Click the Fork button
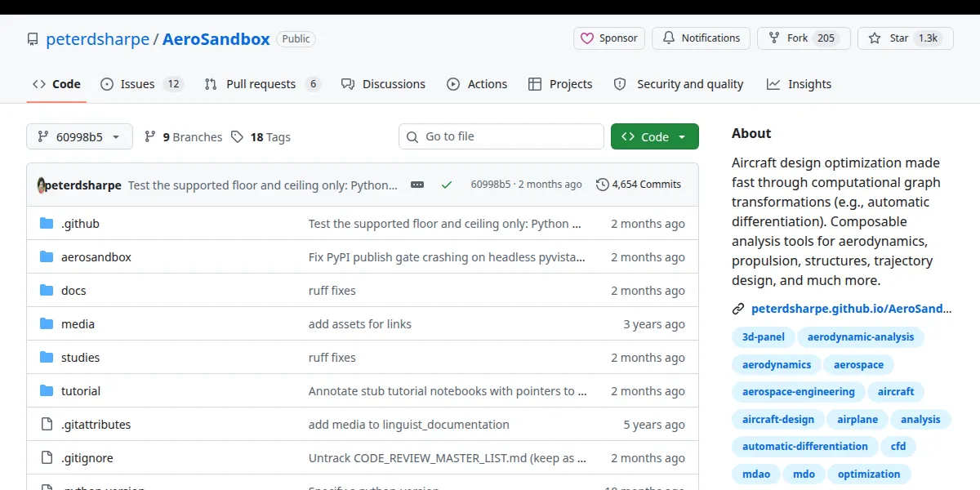This screenshot has height=490, width=980. click(x=804, y=38)
